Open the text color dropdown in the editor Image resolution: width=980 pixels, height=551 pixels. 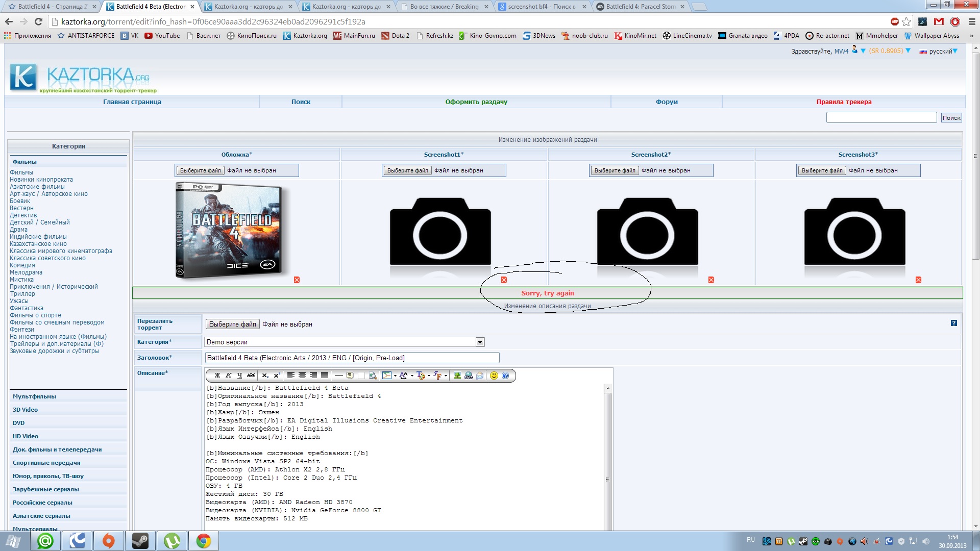pos(429,375)
